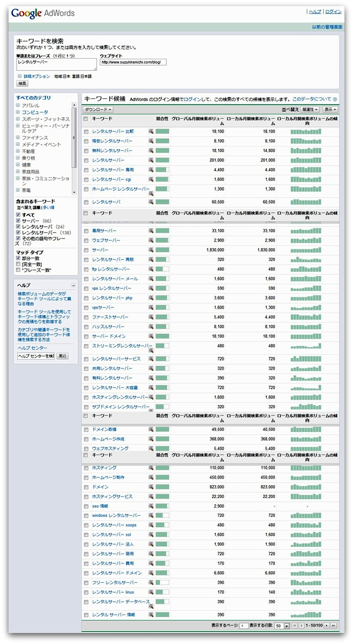
Task: Jump to the last results page arrow
Action: (333, 626)
